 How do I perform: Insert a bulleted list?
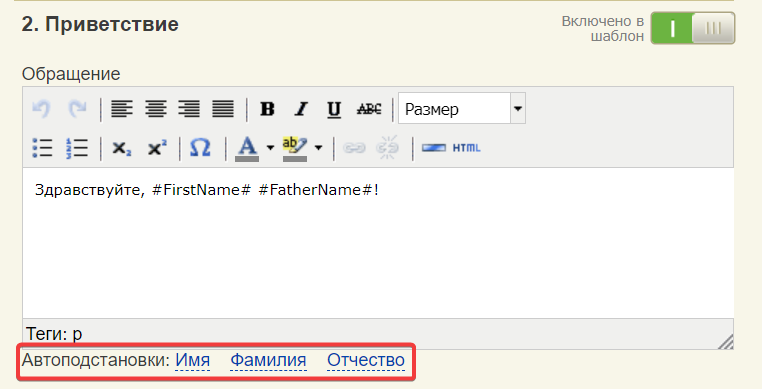pyautogui.click(x=42, y=148)
